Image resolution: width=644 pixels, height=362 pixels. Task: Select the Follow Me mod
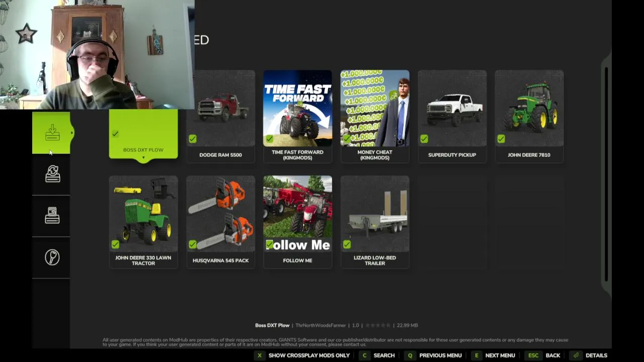pos(297,222)
